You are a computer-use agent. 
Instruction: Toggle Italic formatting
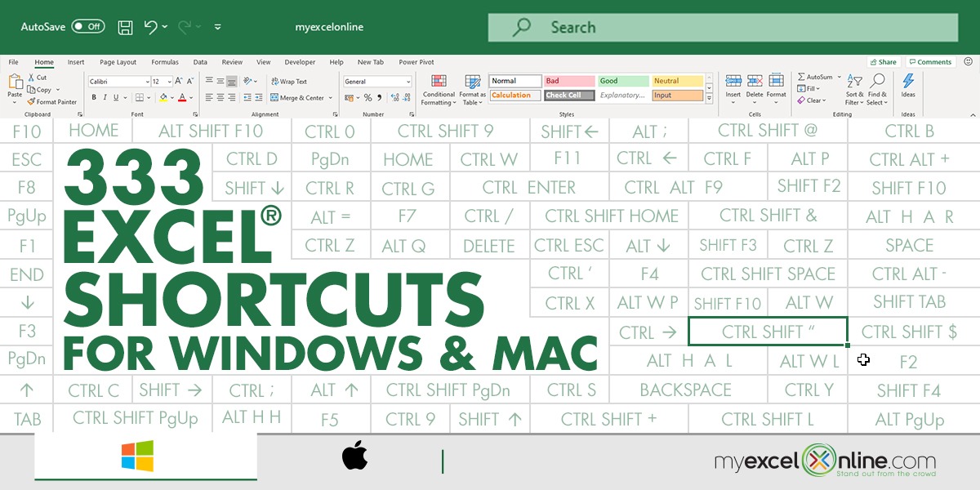[105, 97]
